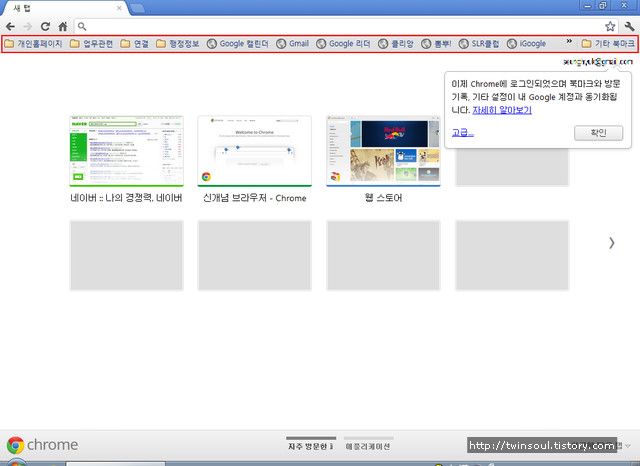Open the 행정정보 bookmark folder

[x=178, y=44]
